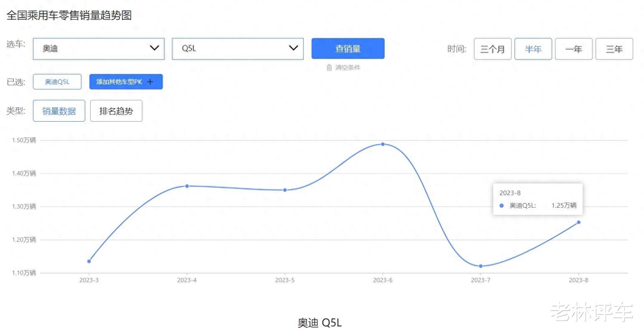Click the 查销量 button
This screenshot has height=336, width=644.
point(348,48)
